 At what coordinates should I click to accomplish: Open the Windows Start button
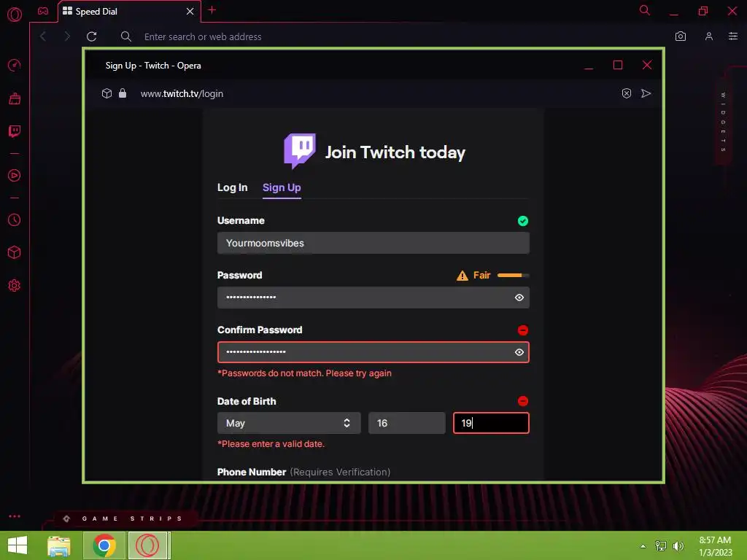(x=18, y=545)
